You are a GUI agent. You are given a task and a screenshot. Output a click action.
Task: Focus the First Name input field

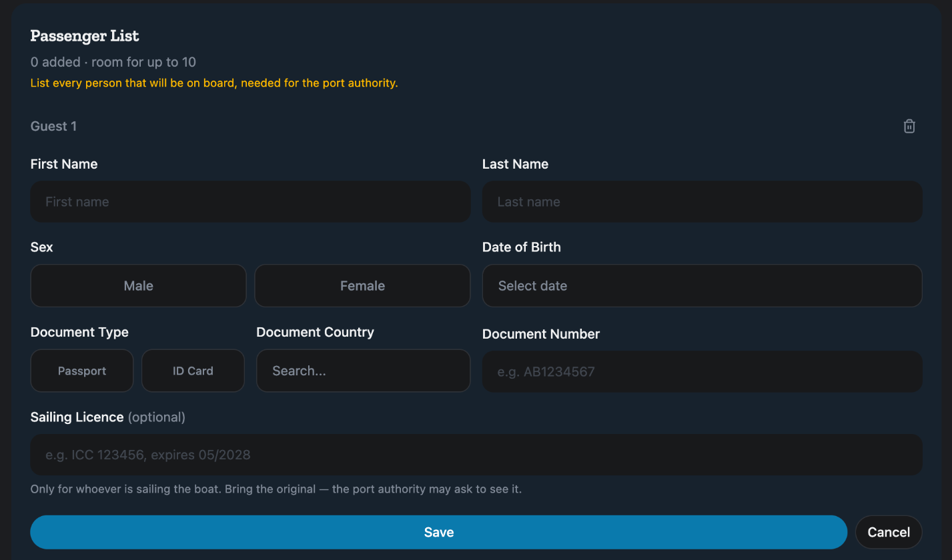(251, 201)
